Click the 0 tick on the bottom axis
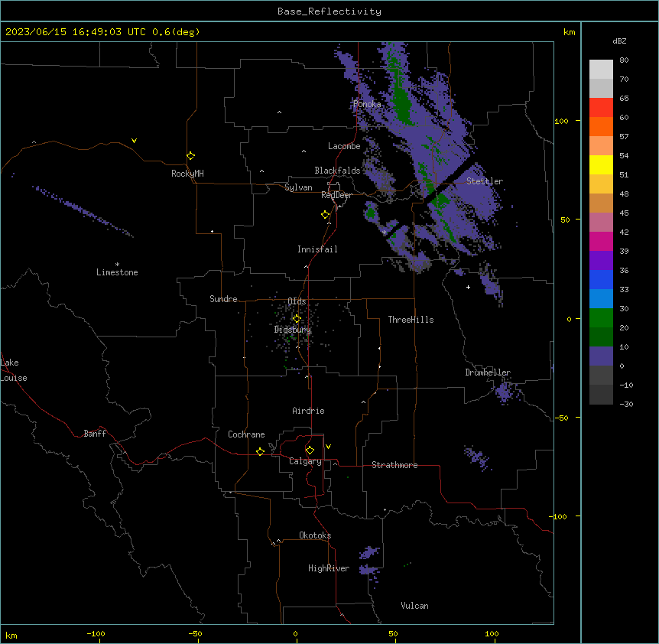This screenshot has width=659, height=644. pyautogui.click(x=296, y=633)
